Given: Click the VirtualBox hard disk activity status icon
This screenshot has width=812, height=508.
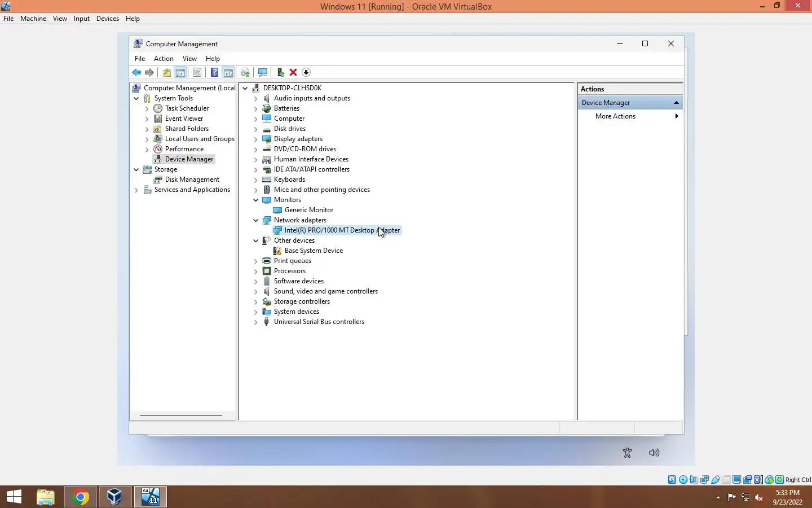Looking at the screenshot, I should coord(672,480).
